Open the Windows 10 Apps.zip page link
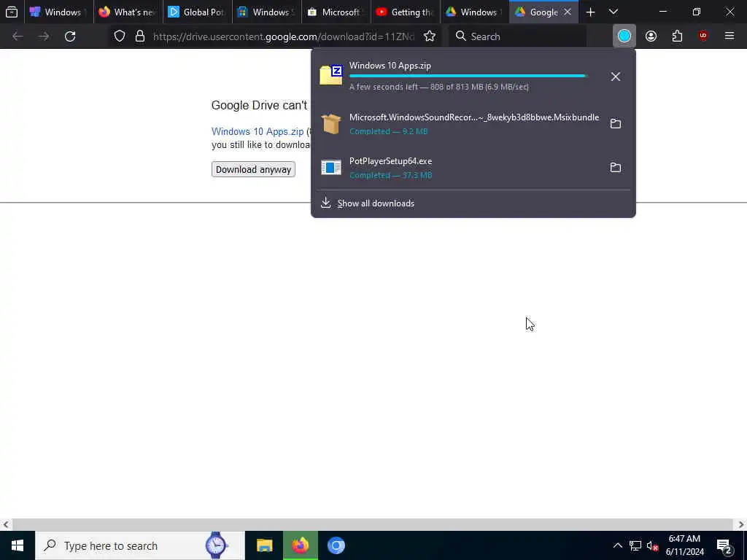The width and height of the screenshot is (747, 560). pos(258,131)
